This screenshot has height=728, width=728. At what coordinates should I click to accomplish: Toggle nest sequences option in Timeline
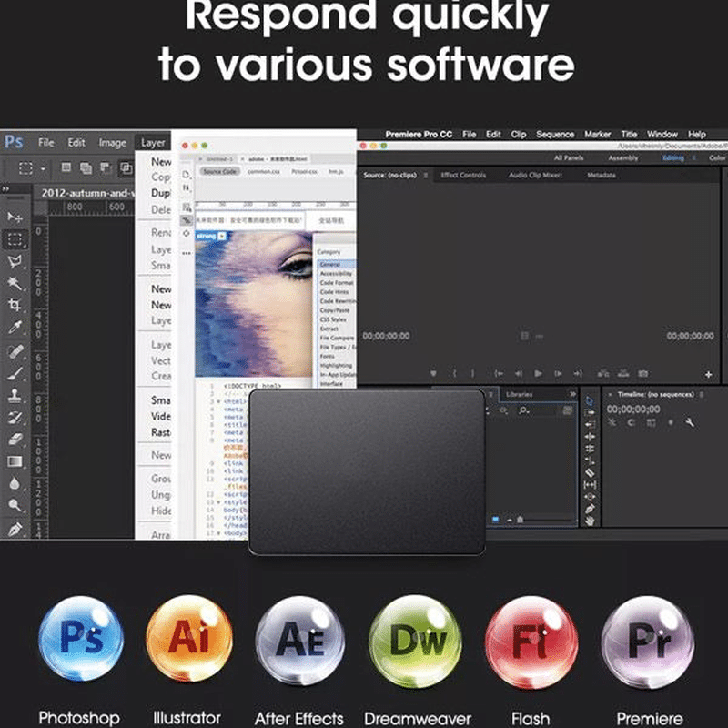(x=612, y=422)
